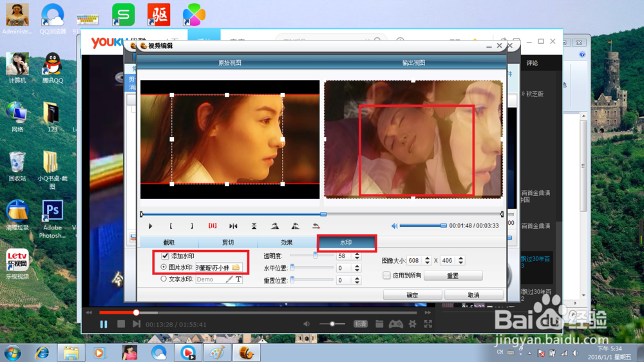Step the 水平位置 value spinner
The height and width of the screenshot is (362, 644).
point(357,268)
